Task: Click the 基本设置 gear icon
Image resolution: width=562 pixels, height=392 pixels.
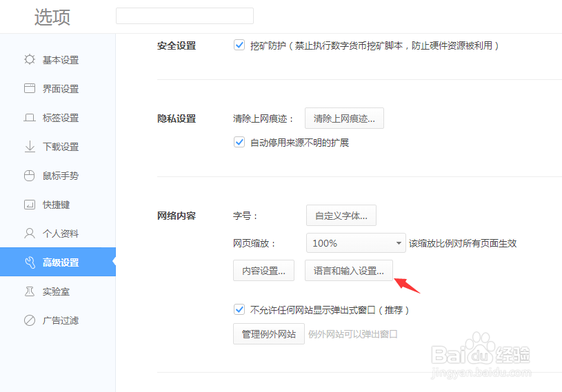Action: pos(30,59)
